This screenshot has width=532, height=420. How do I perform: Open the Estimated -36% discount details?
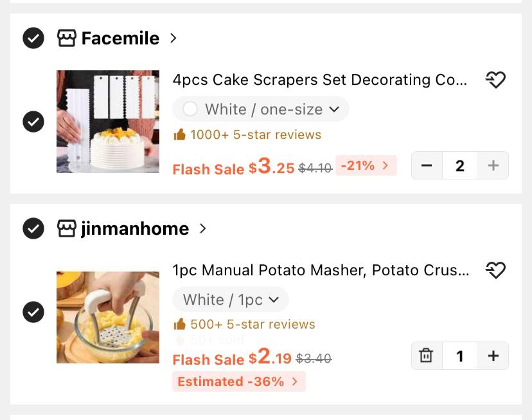tap(239, 381)
